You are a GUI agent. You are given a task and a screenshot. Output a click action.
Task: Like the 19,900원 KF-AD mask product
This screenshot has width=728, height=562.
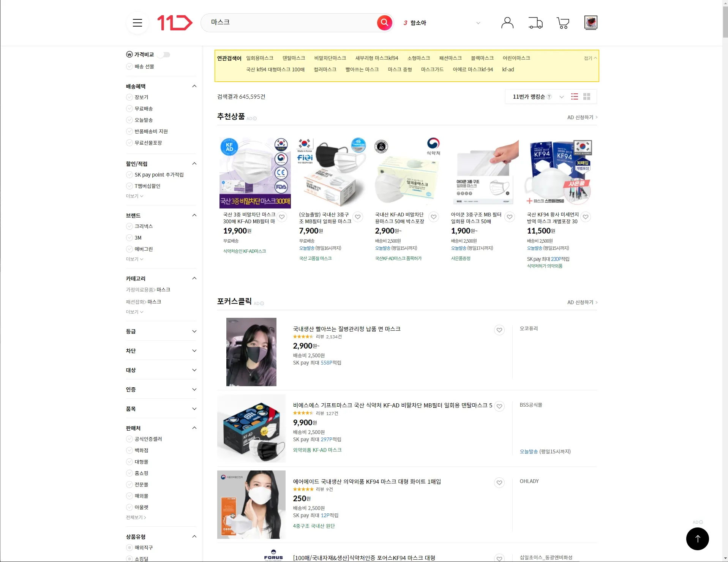point(282,217)
